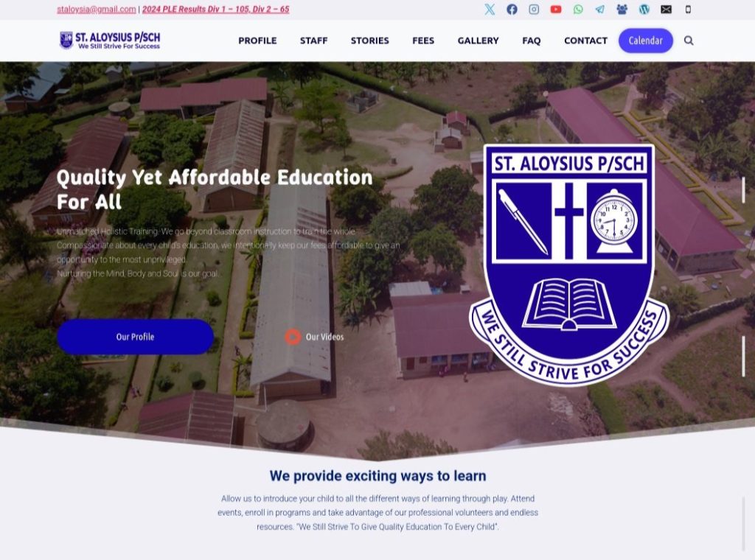This screenshot has height=560, width=755.
Task: Click the staloysia@gmail.com email link
Action: click(97, 9)
